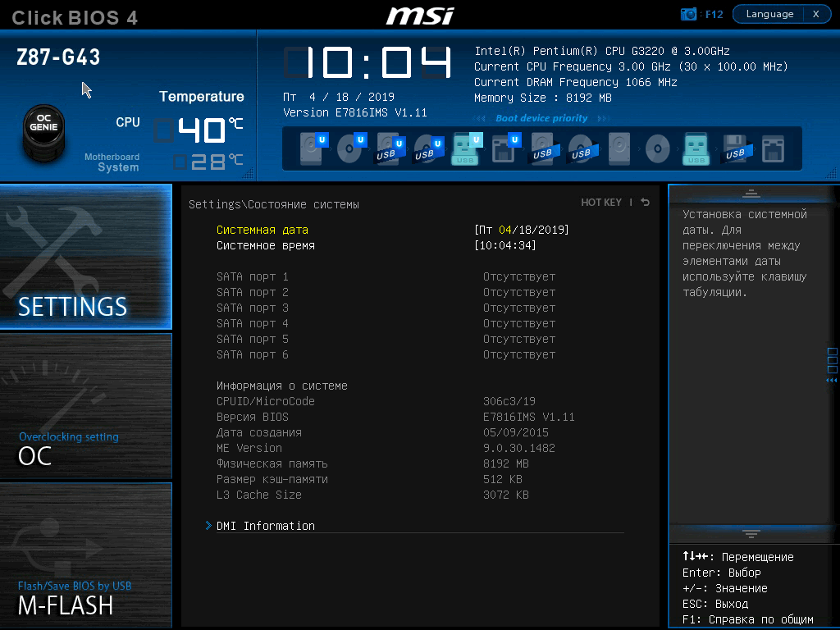Image resolution: width=840 pixels, height=630 pixels.
Task: Click the X exit button at top right
Action: click(816, 14)
